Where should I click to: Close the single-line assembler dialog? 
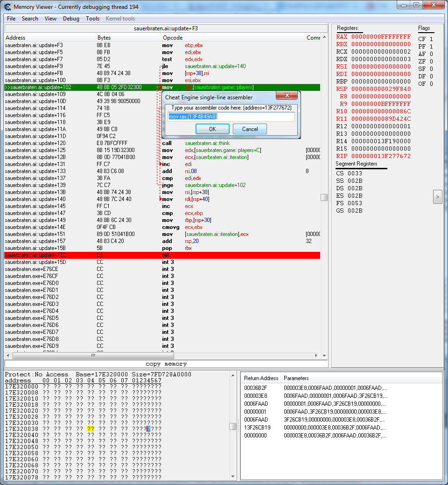(x=287, y=96)
